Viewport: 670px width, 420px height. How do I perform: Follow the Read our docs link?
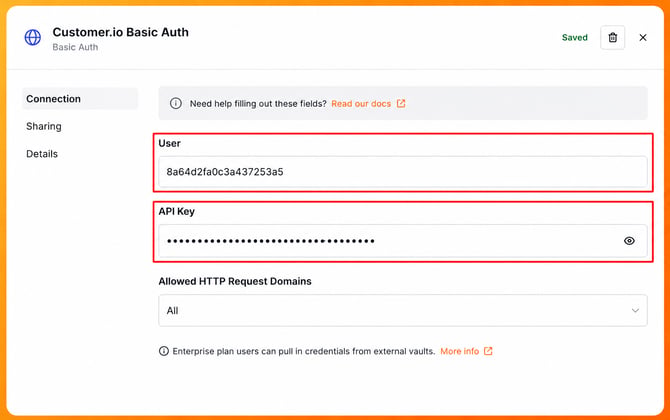pos(361,104)
